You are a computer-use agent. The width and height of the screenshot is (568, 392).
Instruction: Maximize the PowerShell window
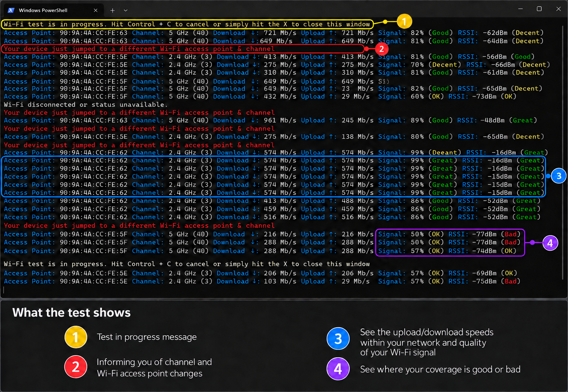(x=539, y=9)
